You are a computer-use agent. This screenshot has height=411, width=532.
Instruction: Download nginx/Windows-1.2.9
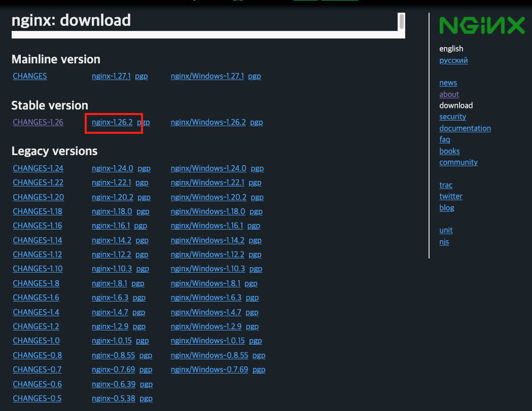206,326
